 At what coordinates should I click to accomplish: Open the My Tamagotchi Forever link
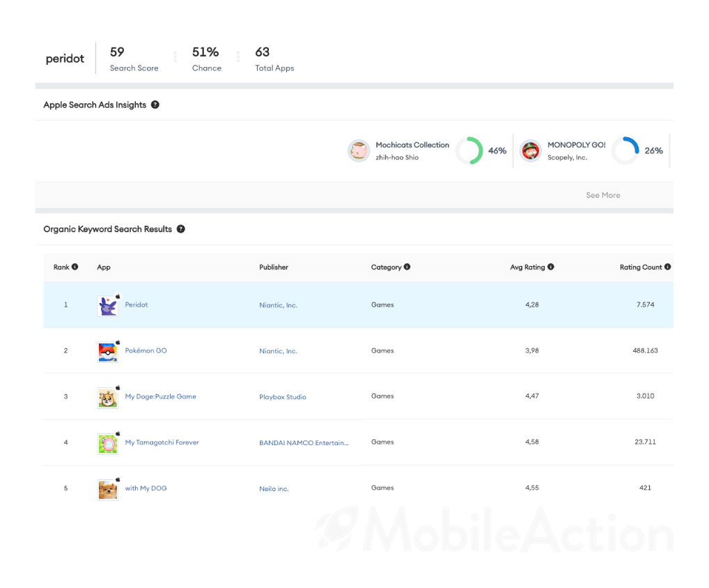tap(162, 442)
